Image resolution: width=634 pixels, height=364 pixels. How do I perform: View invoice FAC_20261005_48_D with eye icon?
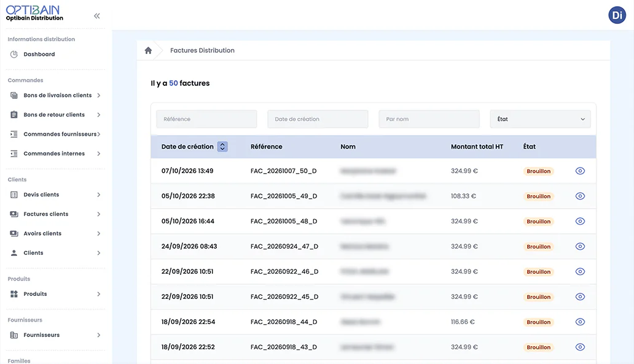[x=580, y=221]
